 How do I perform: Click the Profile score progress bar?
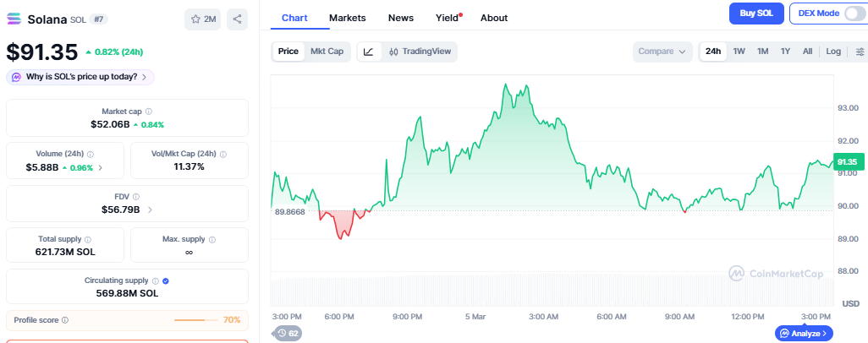click(196, 320)
